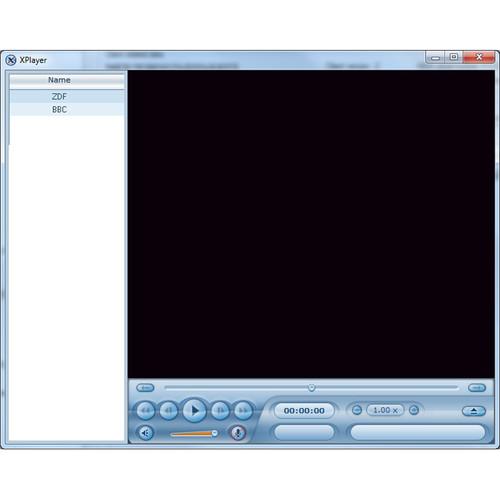The width and height of the screenshot is (500, 500).
Task: Click the eject button
Action: coord(474,411)
